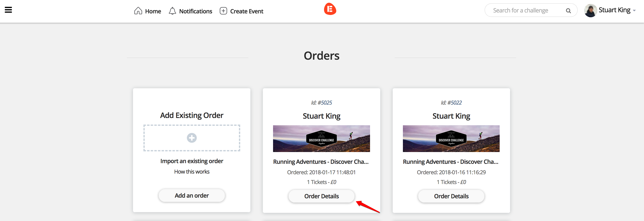Click the Home house icon
Viewport: 644px width, 221px height.
pos(138,11)
